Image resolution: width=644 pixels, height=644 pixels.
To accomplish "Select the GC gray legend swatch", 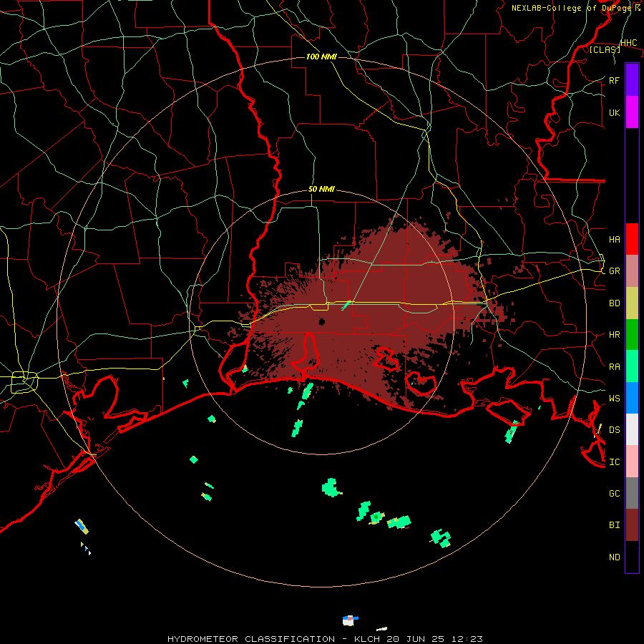I will (x=632, y=493).
